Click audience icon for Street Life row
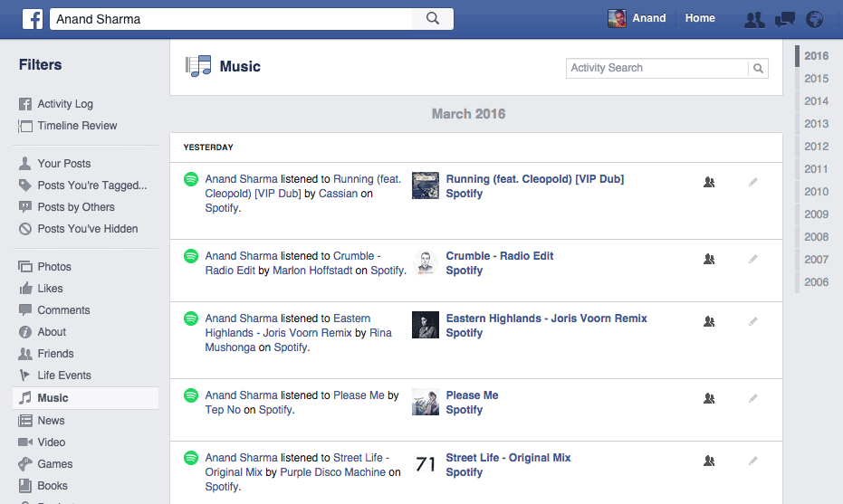Screen dimensions: 843x504 pos(709,461)
